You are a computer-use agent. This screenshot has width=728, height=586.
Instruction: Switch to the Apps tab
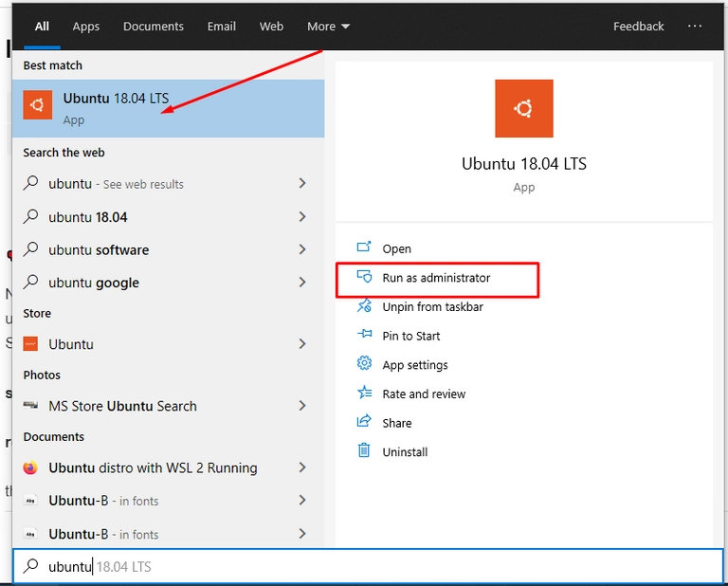(86, 27)
